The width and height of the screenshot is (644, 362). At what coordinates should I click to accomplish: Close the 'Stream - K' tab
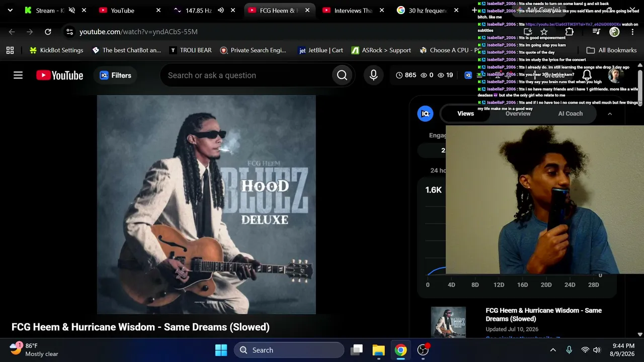[x=84, y=11]
